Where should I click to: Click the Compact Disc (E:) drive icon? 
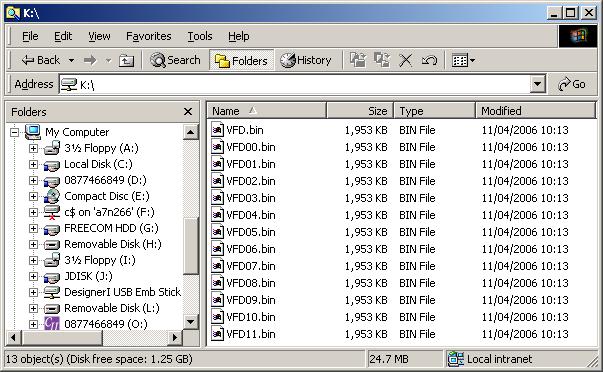point(52,196)
